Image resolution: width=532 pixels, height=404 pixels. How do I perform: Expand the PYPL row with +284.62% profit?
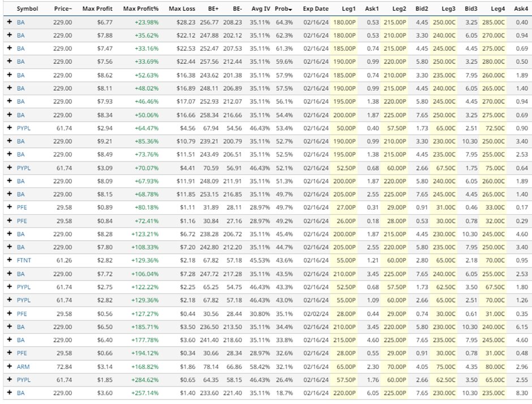point(10,380)
